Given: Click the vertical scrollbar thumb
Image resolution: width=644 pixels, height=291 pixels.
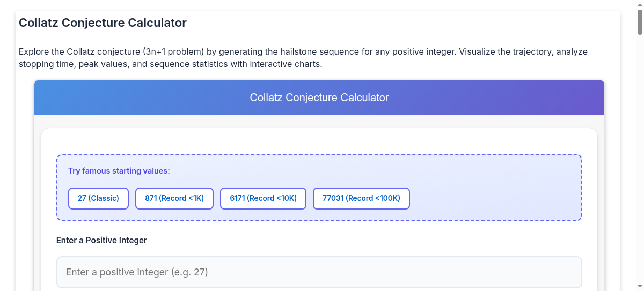Looking at the screenshot, I should point(639,21).
